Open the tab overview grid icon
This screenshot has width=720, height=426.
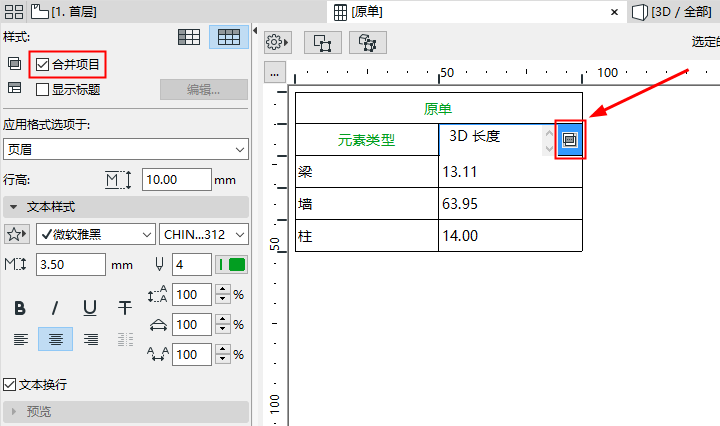pos(13,12)
